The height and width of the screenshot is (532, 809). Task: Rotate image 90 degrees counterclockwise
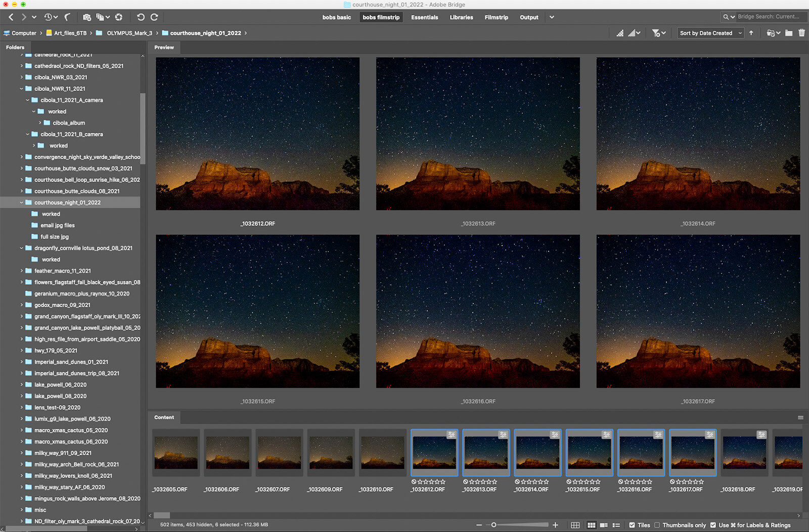pyautogui.click(x=141, y=17)
